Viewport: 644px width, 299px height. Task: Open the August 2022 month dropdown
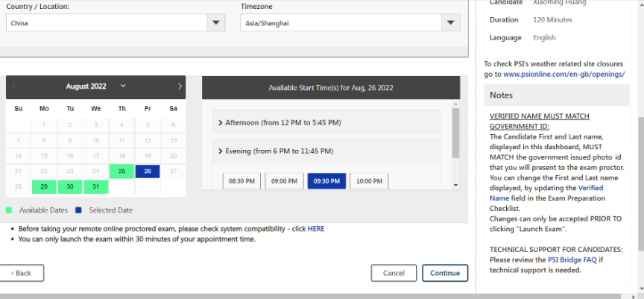click(122, 86)
